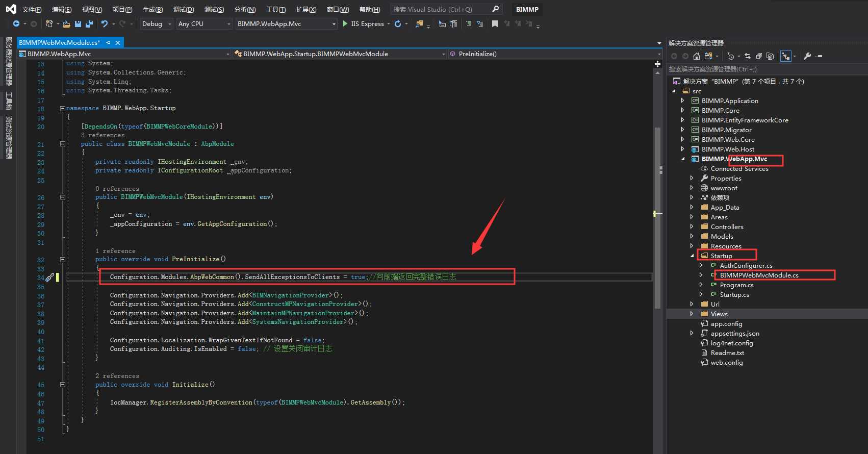
Task: Collapse the constructor code block at line 26
Action: 63,197
